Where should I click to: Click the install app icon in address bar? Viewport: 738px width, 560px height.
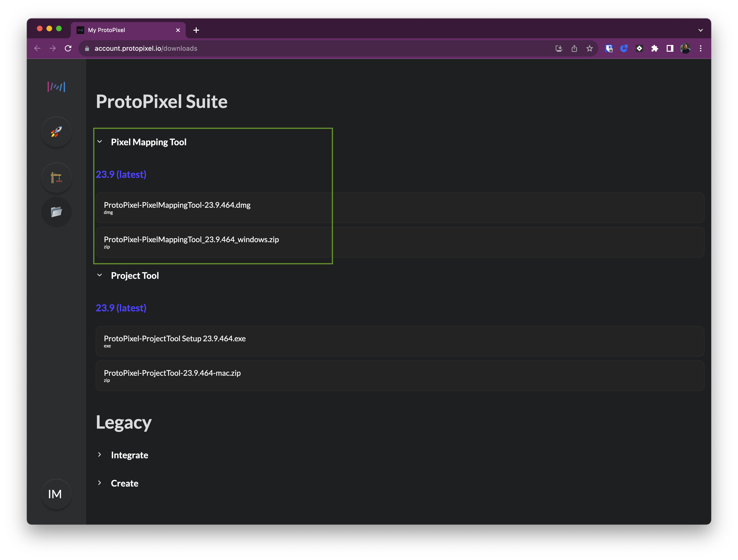coord(559,48)
